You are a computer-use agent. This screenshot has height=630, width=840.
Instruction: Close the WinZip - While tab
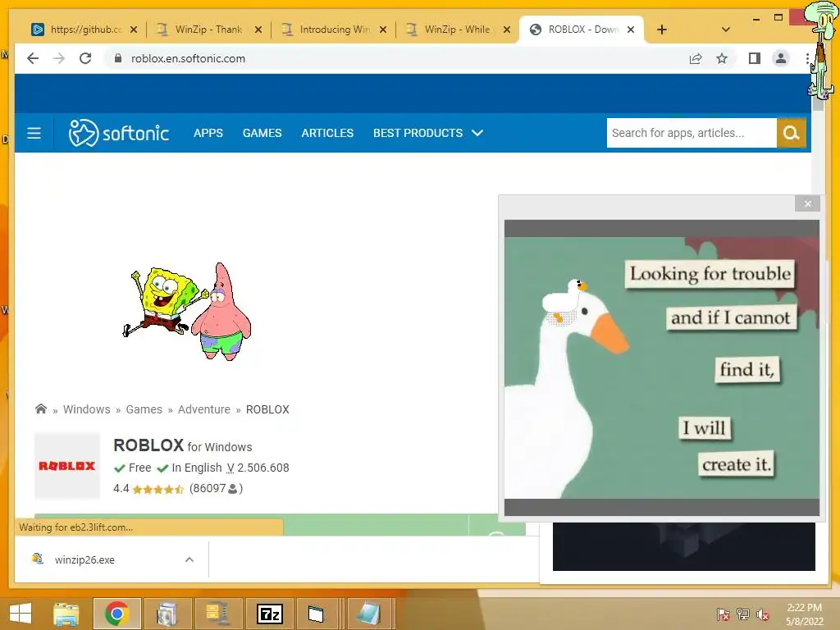[x=507, y=30]
